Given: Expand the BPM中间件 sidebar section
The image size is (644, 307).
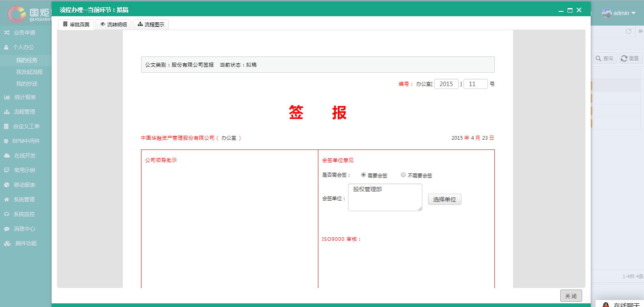Looking at the screenshot, I should (26, 141).
